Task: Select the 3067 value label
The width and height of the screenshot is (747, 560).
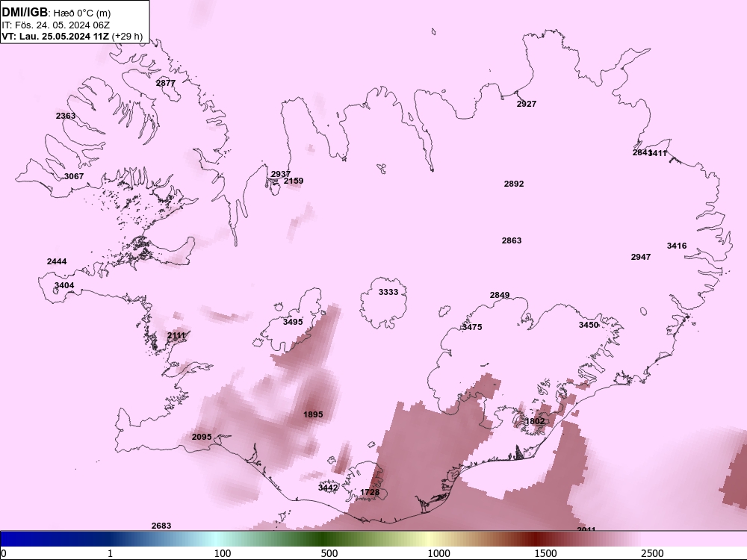Action: 74,176
